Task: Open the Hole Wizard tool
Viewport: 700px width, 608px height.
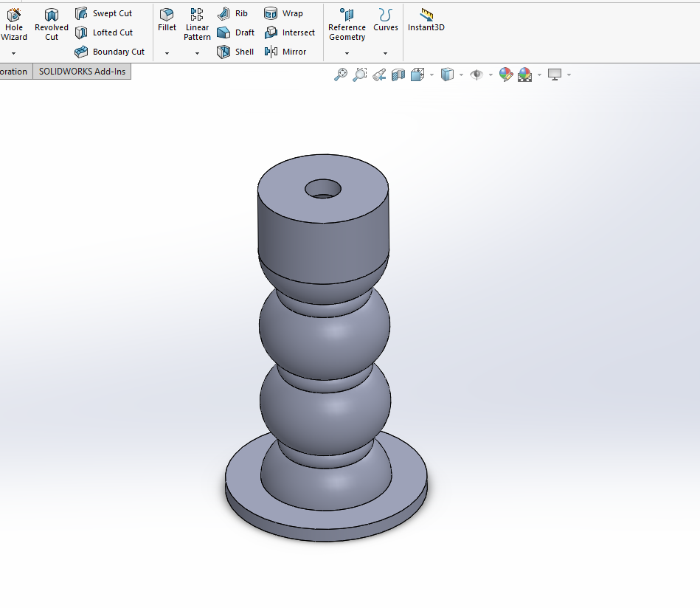Action: click(13, 25)
